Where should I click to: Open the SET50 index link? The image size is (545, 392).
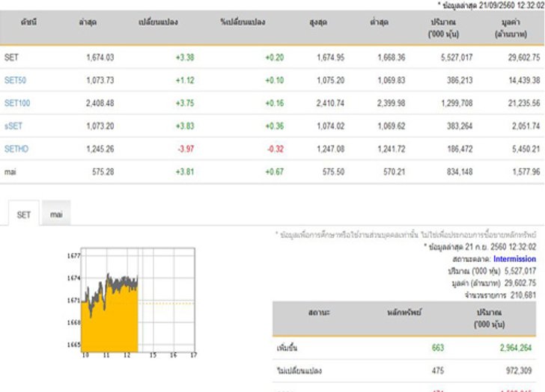(15, 80)
